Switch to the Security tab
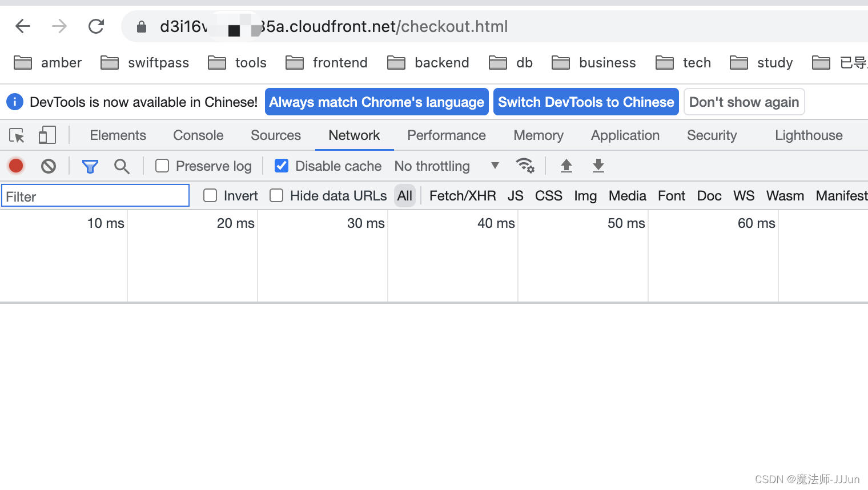This screenshot has width=868, height=490. (x=712, y=135)
